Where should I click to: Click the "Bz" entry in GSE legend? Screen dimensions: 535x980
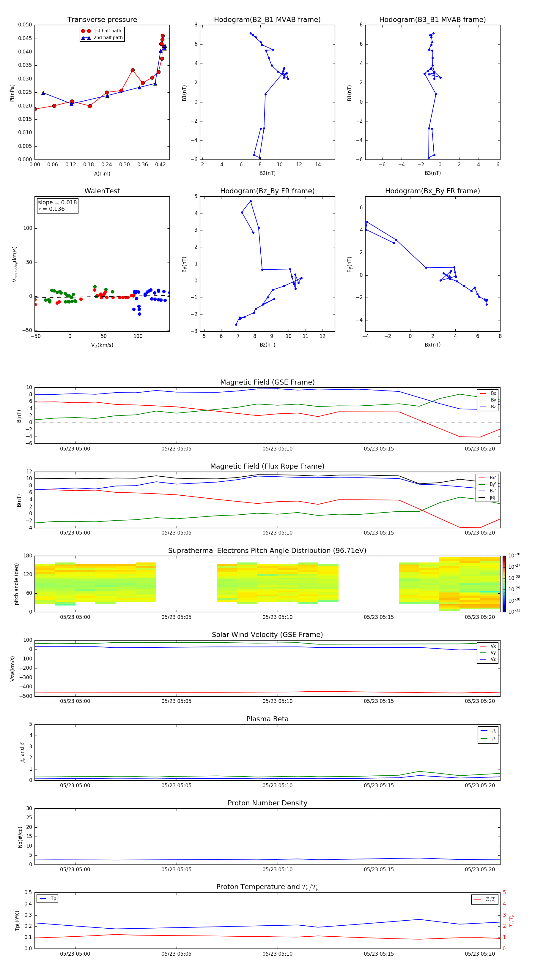point(488,407)
